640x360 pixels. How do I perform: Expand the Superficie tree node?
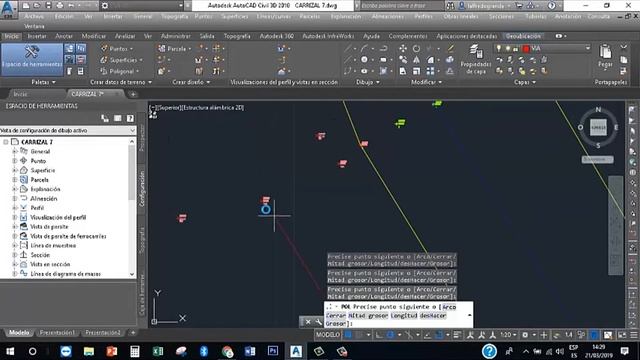pyautogui.click(x=14, y=170)
